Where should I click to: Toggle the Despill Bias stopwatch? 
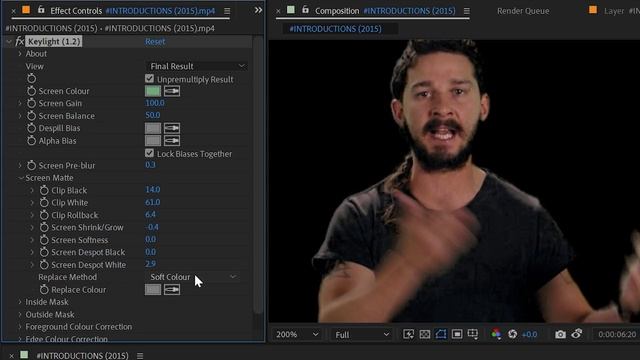tap(31, 128)
